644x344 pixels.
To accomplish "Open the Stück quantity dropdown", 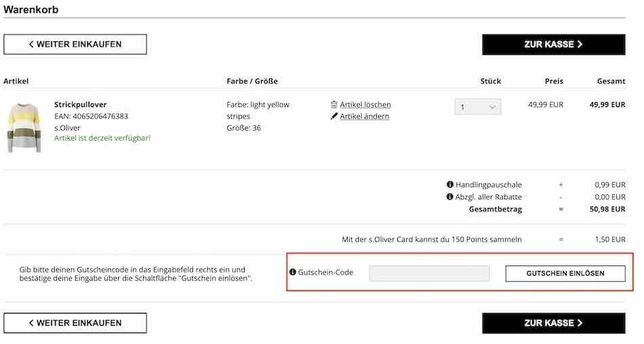I will click(x=478, y=107).
